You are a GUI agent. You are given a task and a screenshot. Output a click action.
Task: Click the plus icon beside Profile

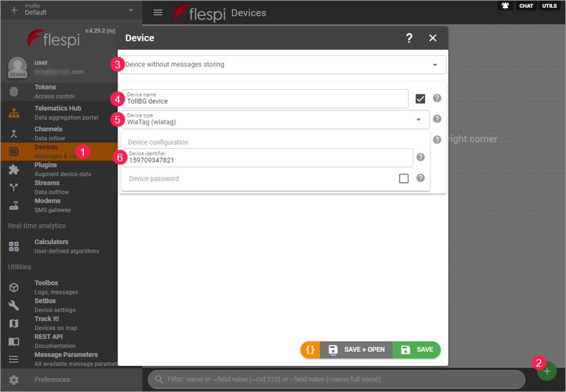coord(14,10)
